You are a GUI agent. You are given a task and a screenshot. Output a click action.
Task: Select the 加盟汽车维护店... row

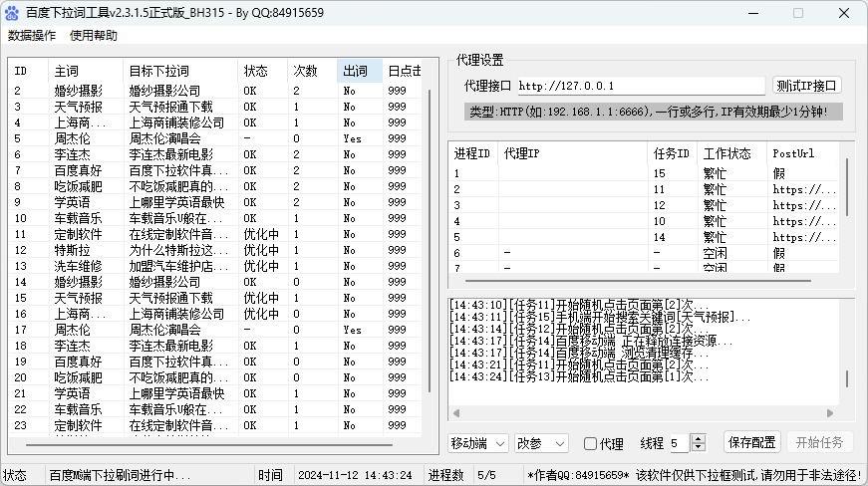click(x=215, y=267)
